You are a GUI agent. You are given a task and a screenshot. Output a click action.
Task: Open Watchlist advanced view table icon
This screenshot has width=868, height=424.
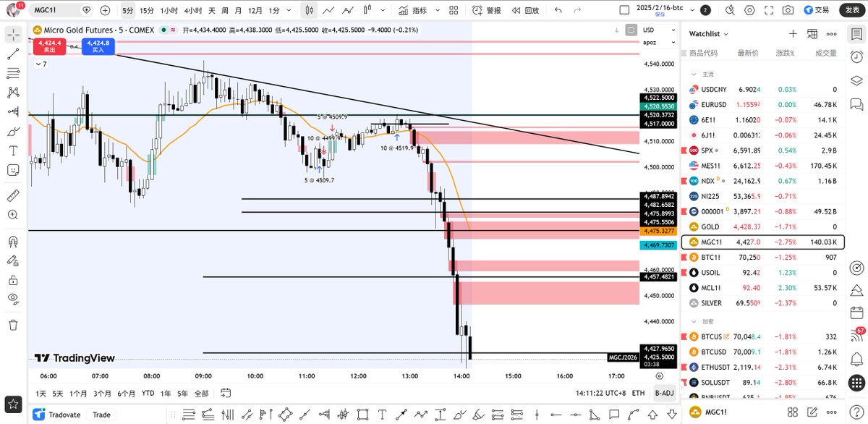812,34
